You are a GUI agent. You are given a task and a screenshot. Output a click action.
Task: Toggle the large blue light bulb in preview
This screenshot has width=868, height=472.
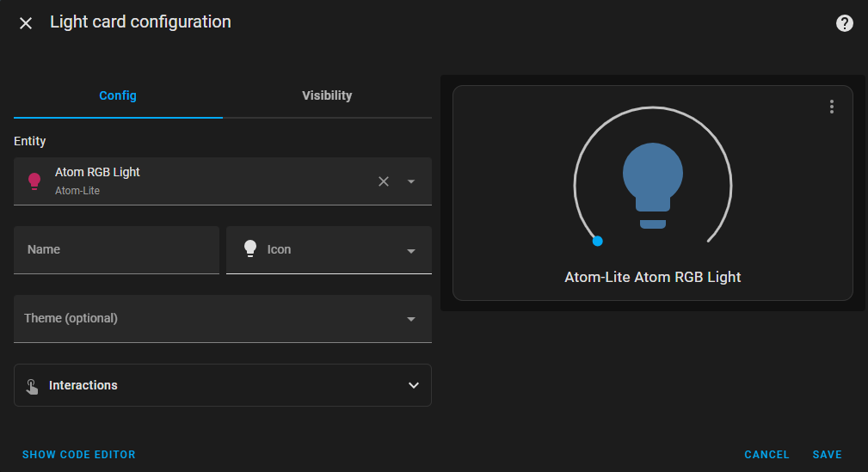(653, 186)
